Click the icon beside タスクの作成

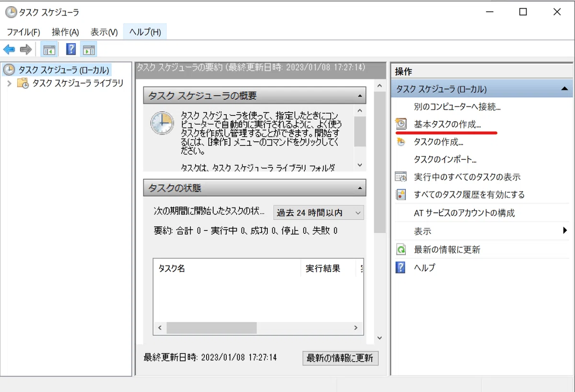(x=401, y=142)
